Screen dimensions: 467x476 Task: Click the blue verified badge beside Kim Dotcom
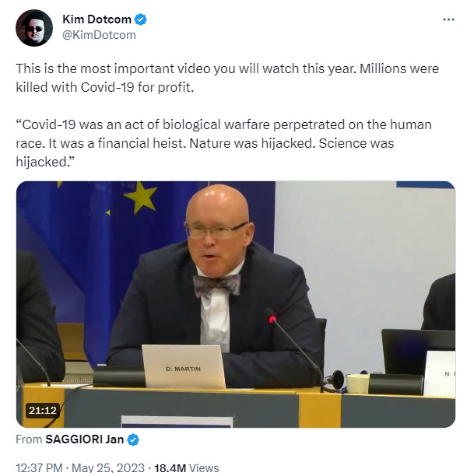141,19
